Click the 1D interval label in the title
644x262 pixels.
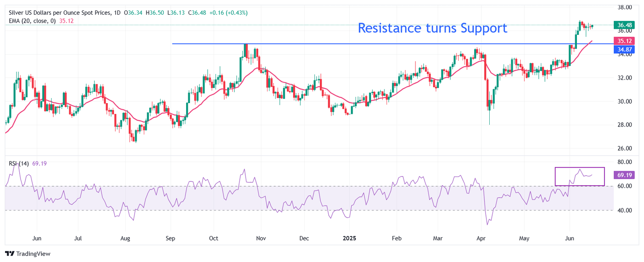(117, 13)
